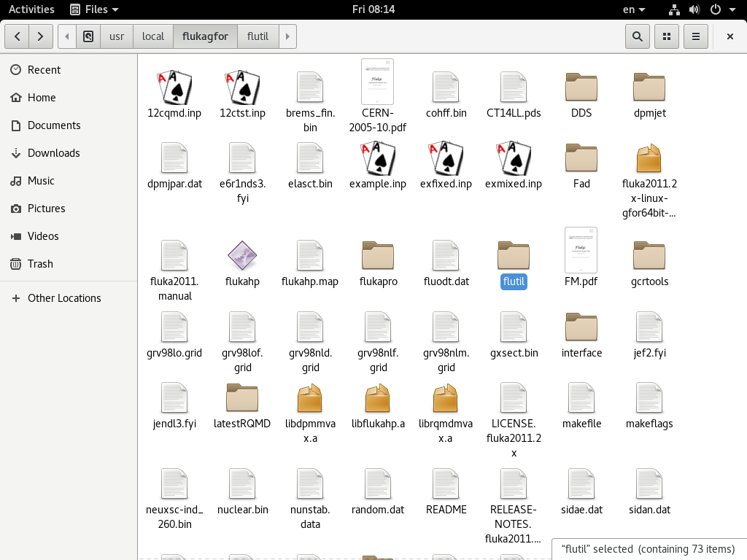Open Trash in the sidebar
747x560 pixels.
click(69, 264)
